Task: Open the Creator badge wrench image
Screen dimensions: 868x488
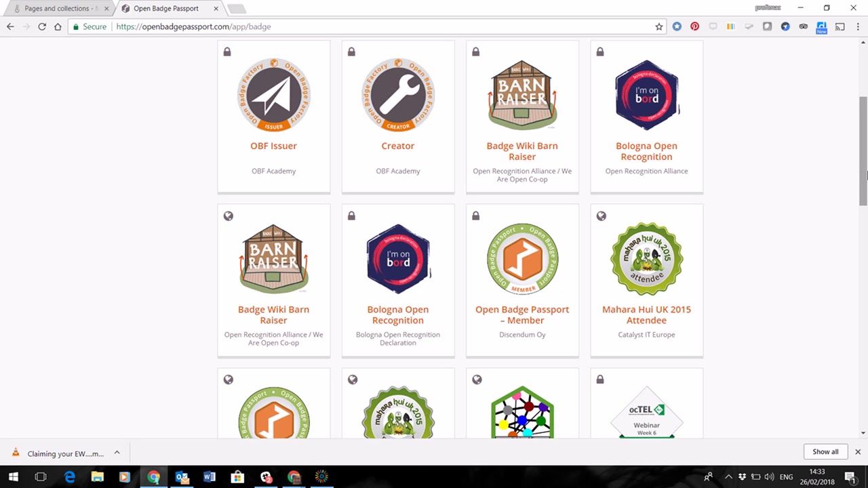Action: pyautogui.click(x=398, y=95)
